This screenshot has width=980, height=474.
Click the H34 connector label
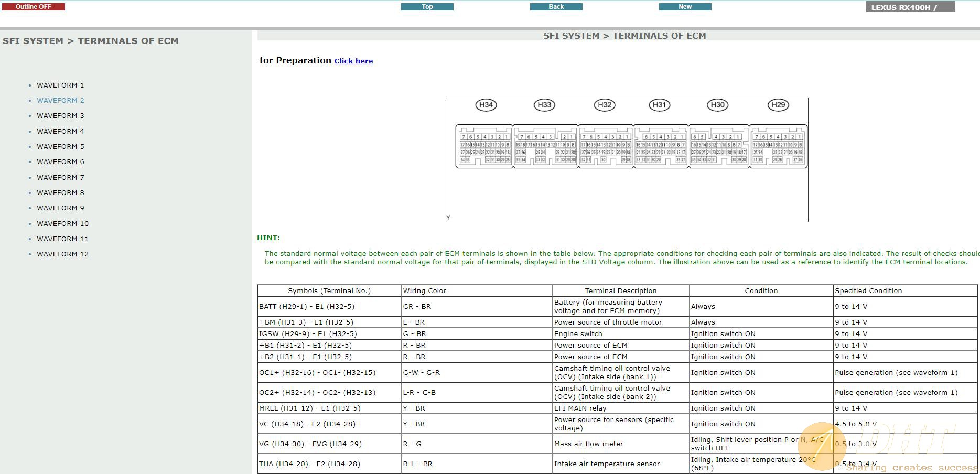point(486,105)
